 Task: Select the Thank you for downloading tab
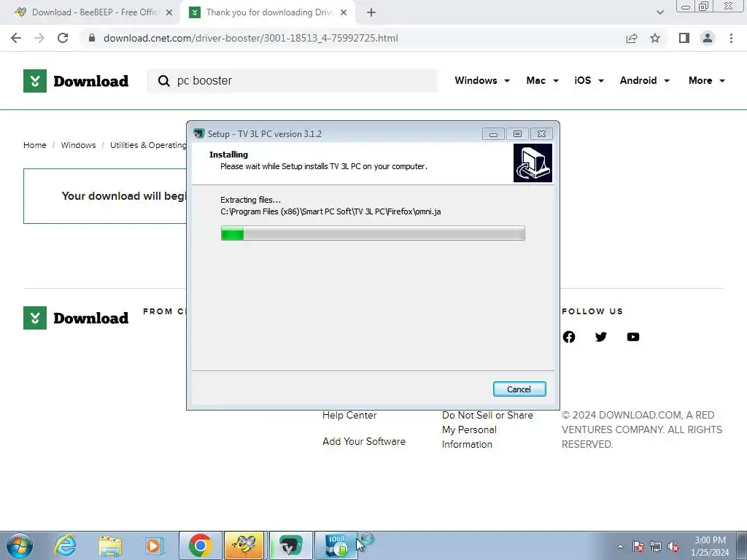(267, 12)
